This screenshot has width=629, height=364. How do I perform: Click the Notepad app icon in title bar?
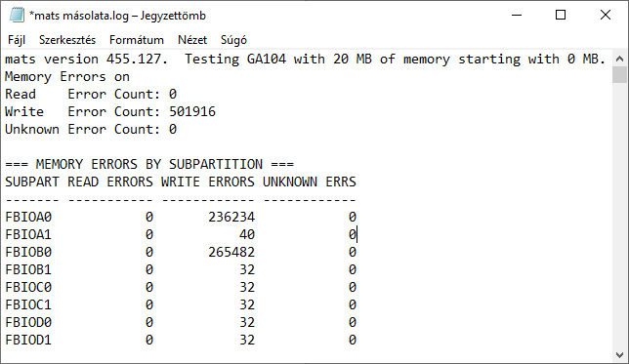point(17,16)
